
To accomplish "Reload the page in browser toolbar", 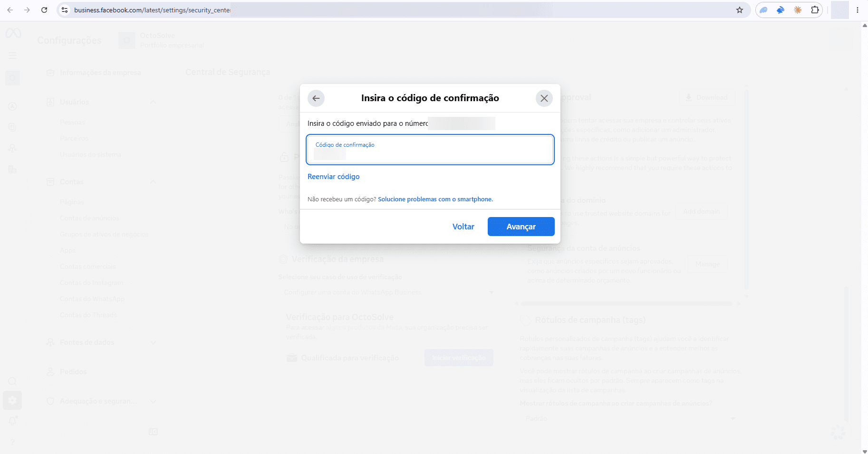I will pos(44,10).
